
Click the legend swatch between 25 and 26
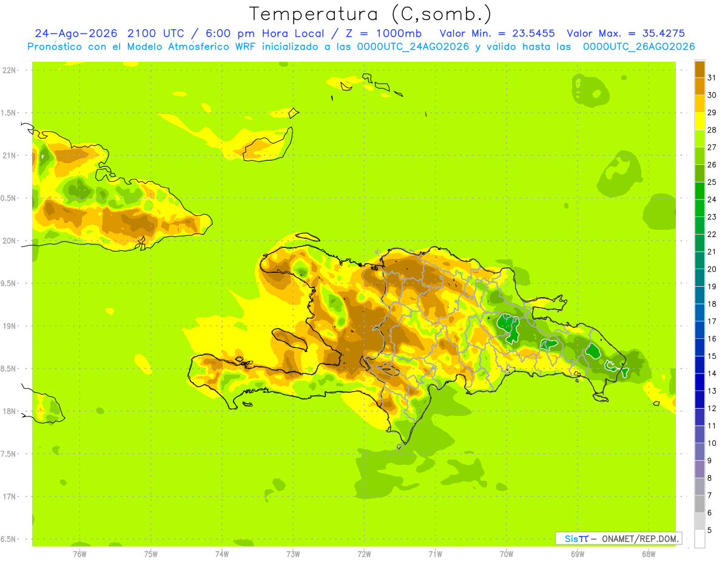[x=699, y=173]
